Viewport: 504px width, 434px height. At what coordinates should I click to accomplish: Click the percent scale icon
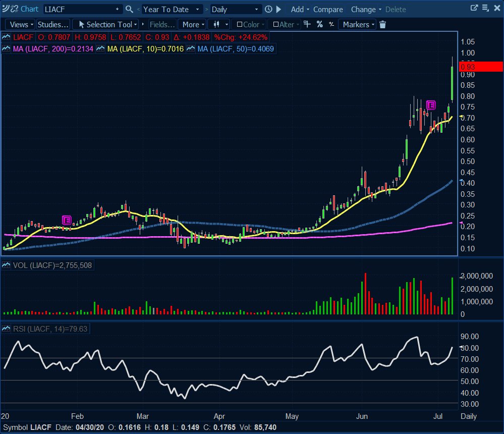(319, 24)
